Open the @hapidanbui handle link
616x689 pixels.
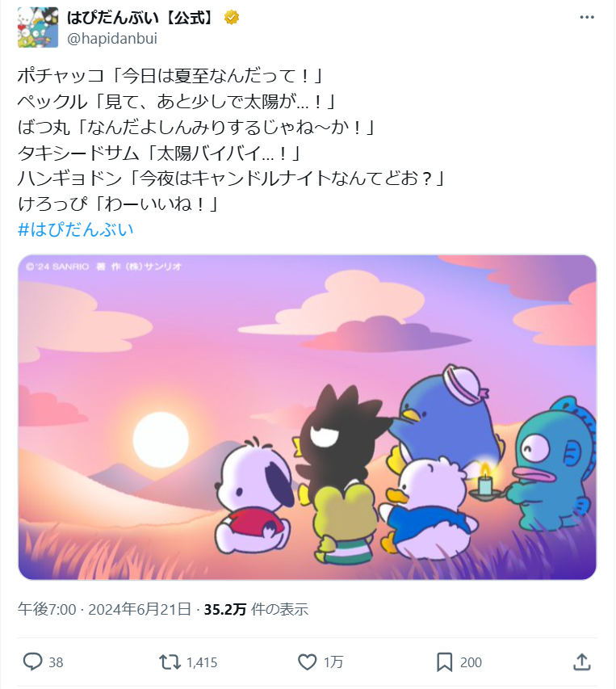pyautogui.click(x=112, y=39)
